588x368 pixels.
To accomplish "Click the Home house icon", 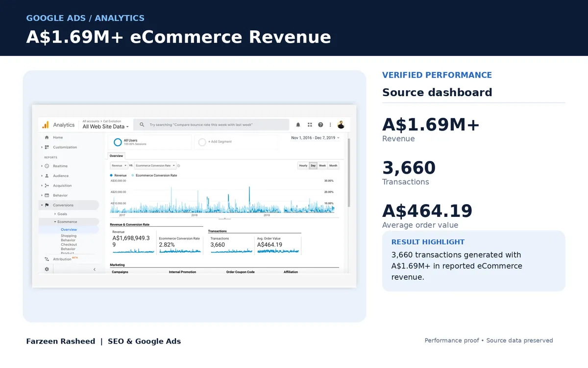I will click(x=47, y=137).
